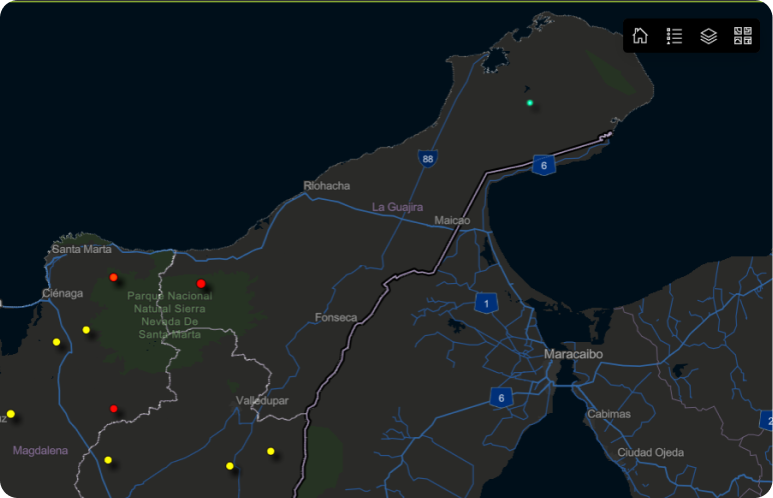The width and height of the screenshot is (773, 498).
Task: Click the Valledupar city label
Action: (262, 400)
